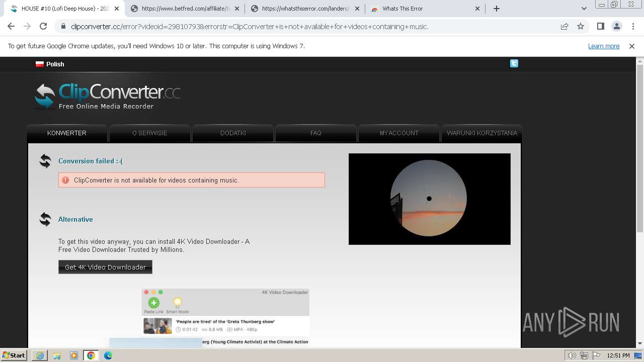Open the Microsoft Edge taskbar icon

[x=108, y=355]
